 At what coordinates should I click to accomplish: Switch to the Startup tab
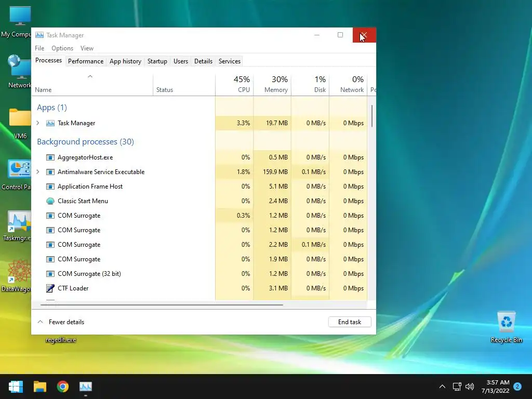[157, 61]
